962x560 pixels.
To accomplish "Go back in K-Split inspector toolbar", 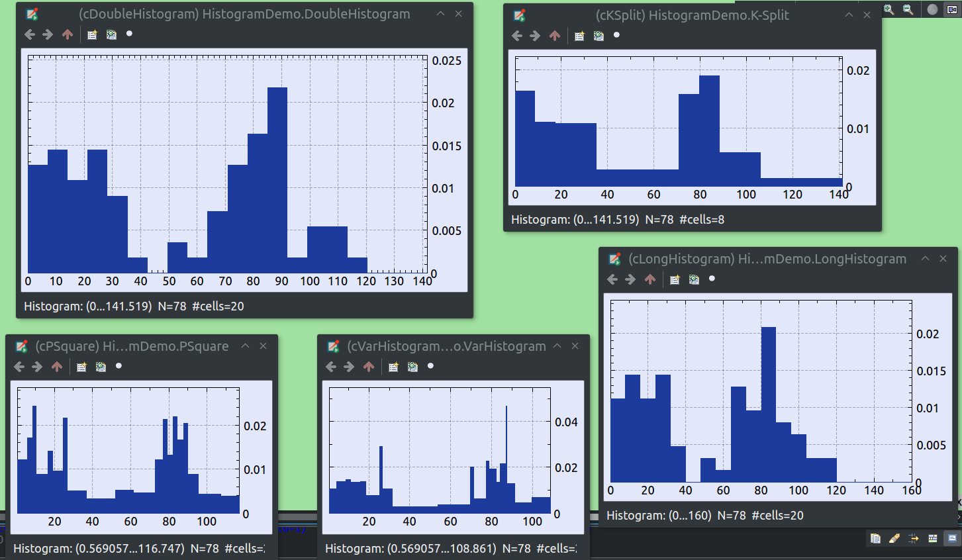I will click(x=517, y=36).
